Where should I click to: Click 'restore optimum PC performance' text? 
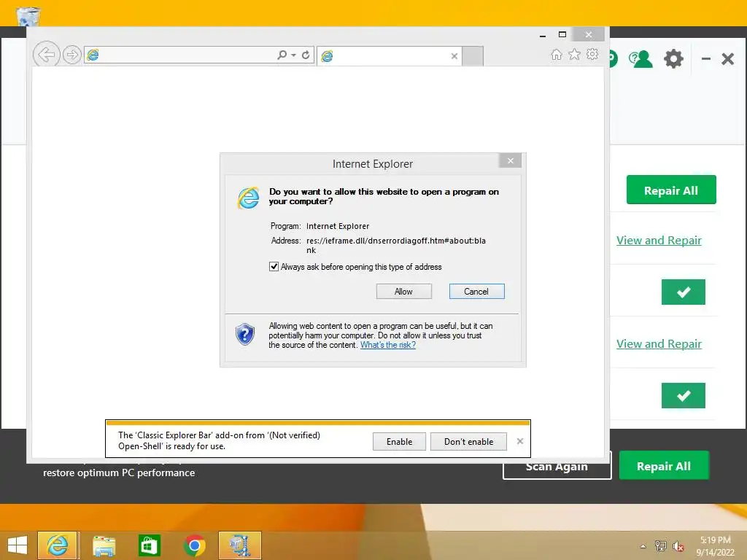[119, 472]
